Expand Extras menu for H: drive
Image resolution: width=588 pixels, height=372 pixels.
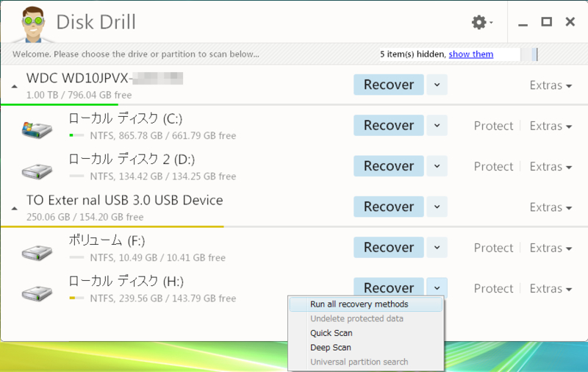551,288
